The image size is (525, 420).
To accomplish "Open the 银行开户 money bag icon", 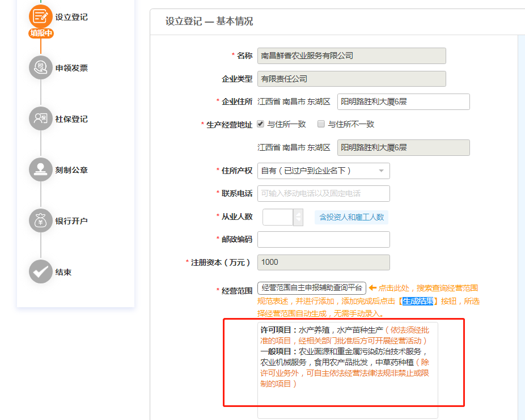I will 41,221.
